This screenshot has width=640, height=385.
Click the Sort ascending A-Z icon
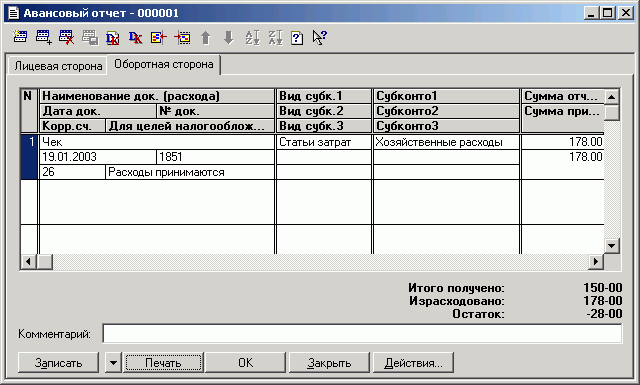[x=252, y=38]
